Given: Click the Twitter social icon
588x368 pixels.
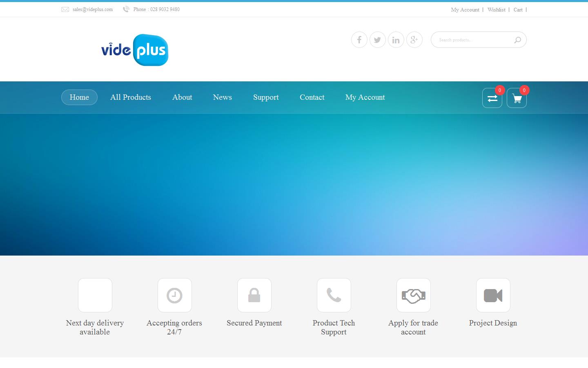Looking at the screenshot, I should pos(377,40).
